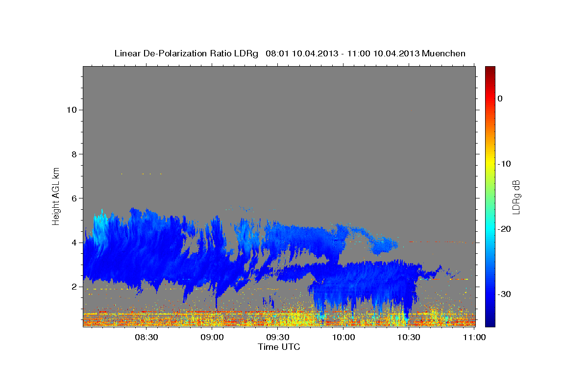Click the height tick label 6
Image resolution: width=588 pixels, height=392 pixels.
(74, 198)
